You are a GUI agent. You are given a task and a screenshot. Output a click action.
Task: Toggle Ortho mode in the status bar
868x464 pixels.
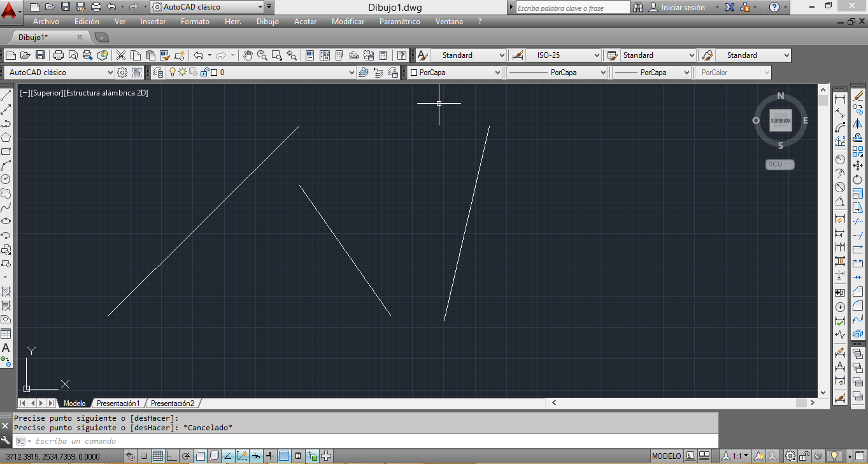172,456
